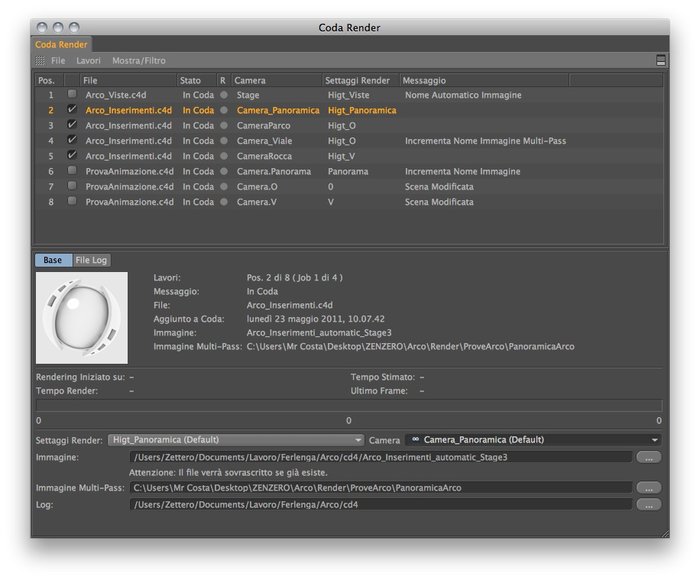Click 'lunedì 23 maggio 2011, 10.07.42' date text
The height and width of the screenshot is (580, 700).
pos(315,319)
